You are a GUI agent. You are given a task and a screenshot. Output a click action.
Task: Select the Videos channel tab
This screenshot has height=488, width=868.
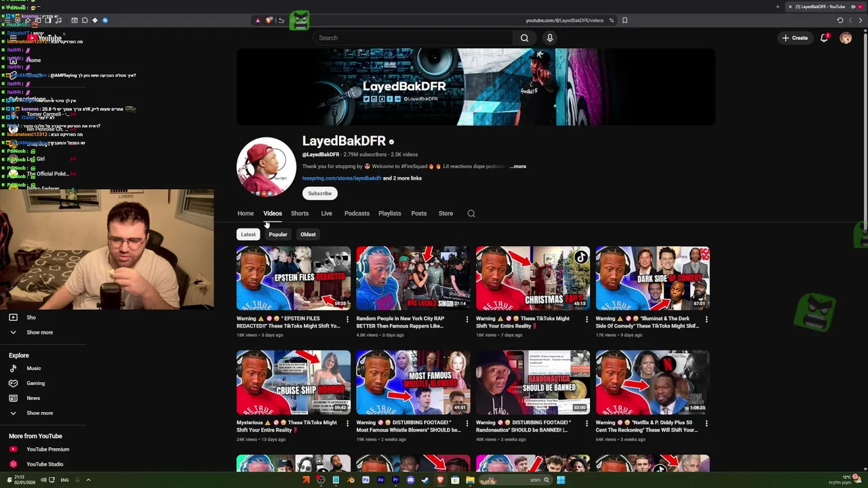[273, 213]
